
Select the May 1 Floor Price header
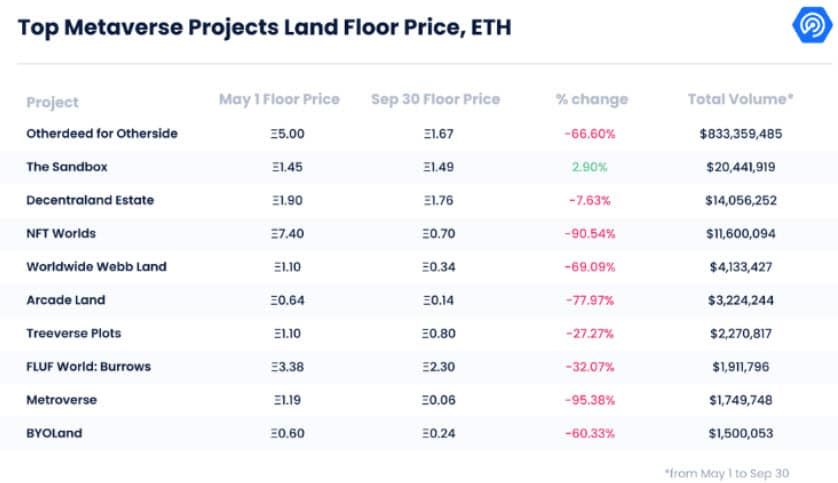pos(280,99)
